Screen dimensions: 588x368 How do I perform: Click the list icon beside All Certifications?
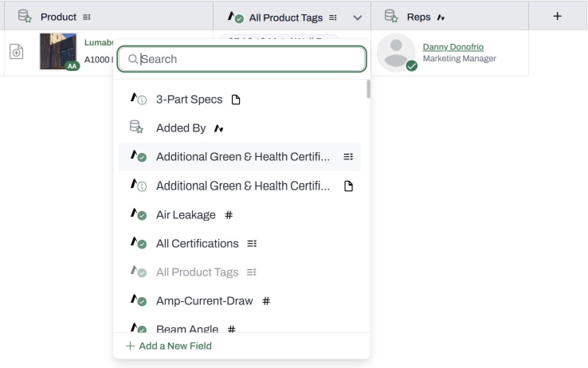pyautogui.click(x=252, y=243)
